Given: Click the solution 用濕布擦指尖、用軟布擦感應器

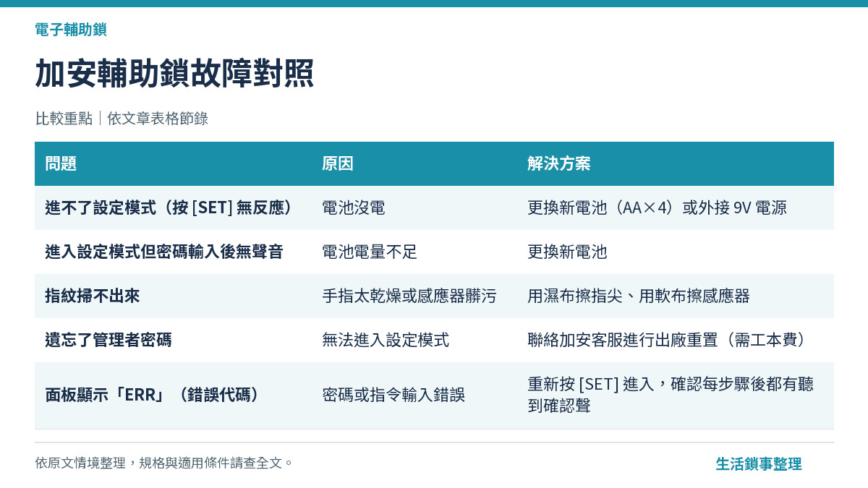Looking at the screenshot, I should pos(639,296).
